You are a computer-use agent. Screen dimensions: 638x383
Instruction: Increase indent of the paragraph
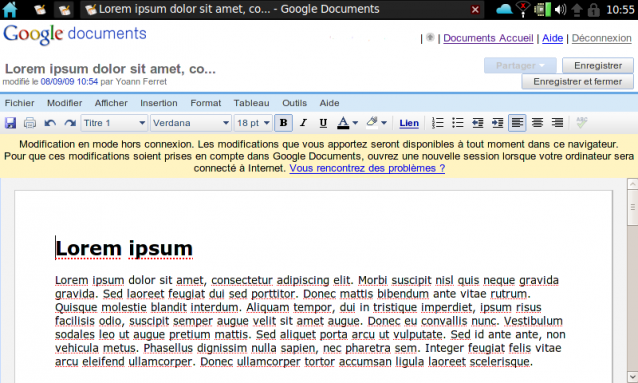tap(498, 123)
